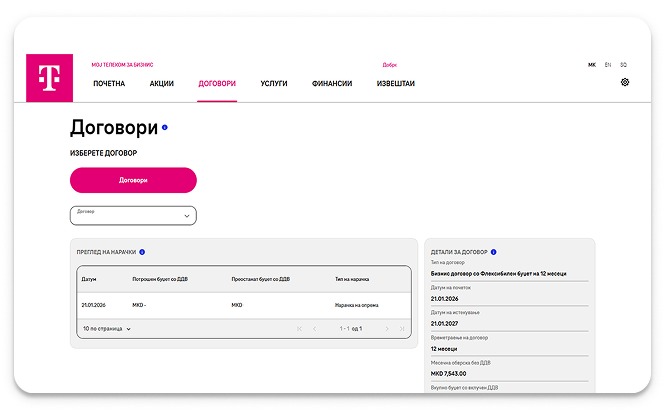Open the Извештаи menu item

(396, 84)
